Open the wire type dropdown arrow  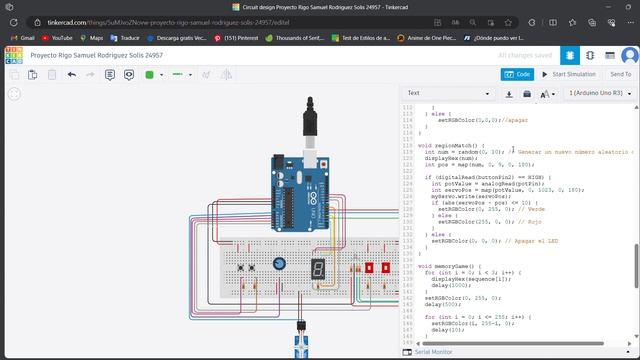coord(190,75)
